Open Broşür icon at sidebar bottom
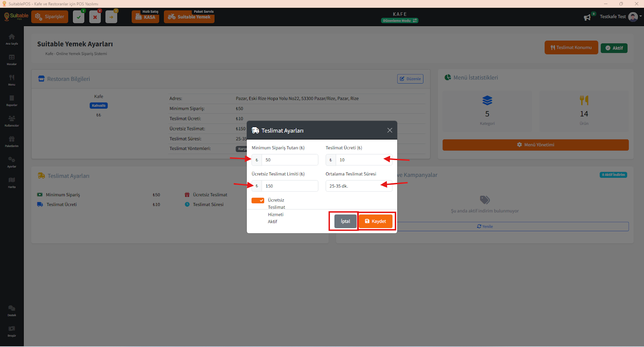 pyautogui.click(x=12, y=329)
